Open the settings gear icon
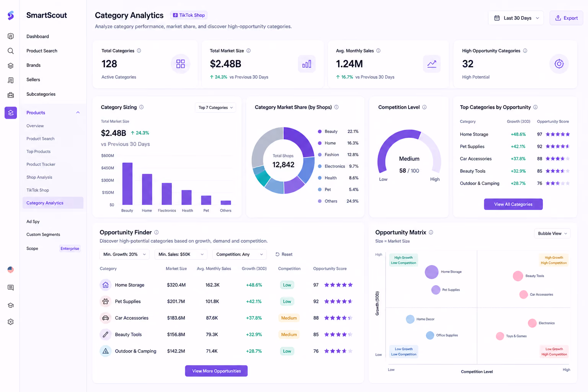The height and width of the screenshot is (392, 588). pos(11,322)
